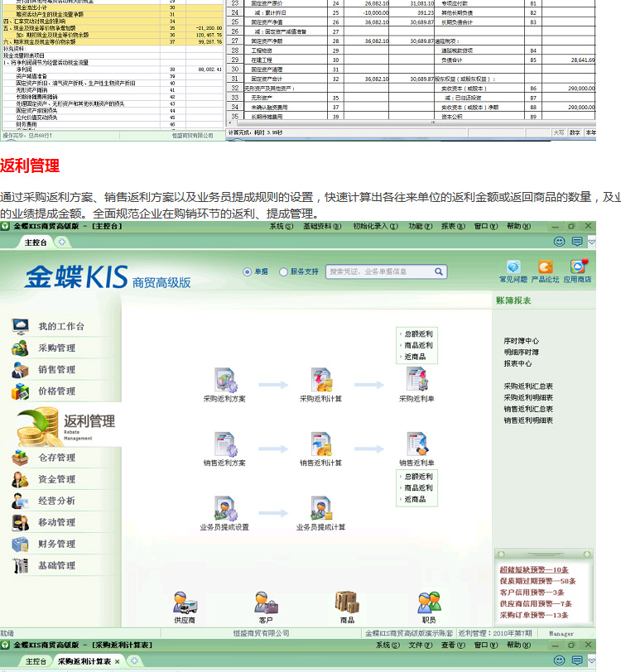
Task: Click message icon in 采购返利计算表 window
Action: coord(577,660)
